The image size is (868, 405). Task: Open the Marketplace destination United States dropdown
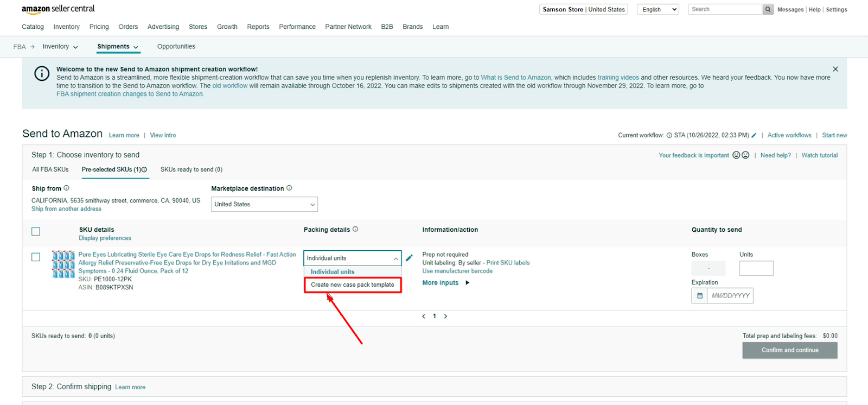(x=264, y=204)
